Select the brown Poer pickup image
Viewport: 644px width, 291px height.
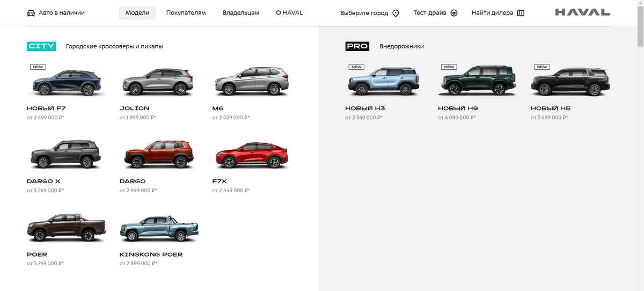pyautogui.click(x=67, y=228)
